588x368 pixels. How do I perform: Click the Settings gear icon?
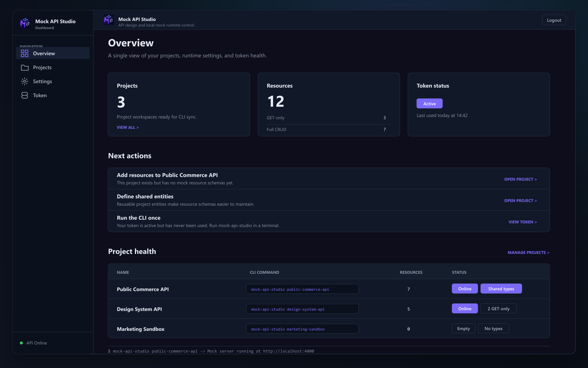(25, 81)
